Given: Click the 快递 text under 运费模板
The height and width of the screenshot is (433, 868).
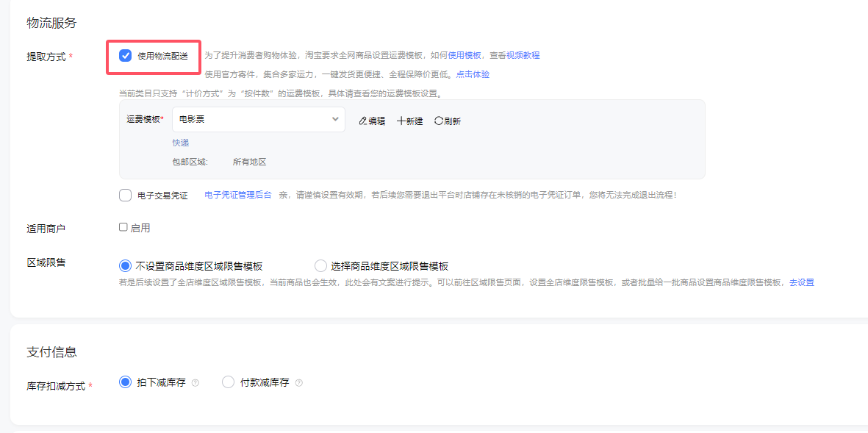Looking at the screenshot, I should click(181, 143).
